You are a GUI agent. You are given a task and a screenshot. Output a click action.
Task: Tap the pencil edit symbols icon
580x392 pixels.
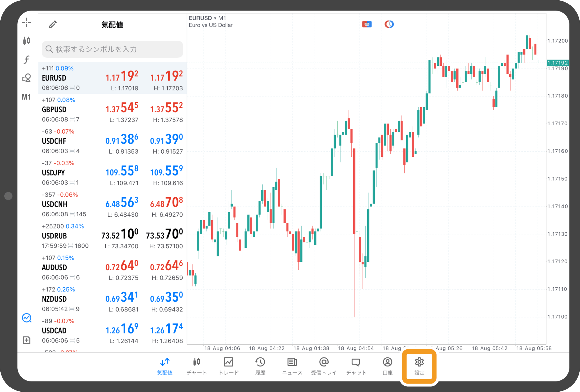point(53,25)
